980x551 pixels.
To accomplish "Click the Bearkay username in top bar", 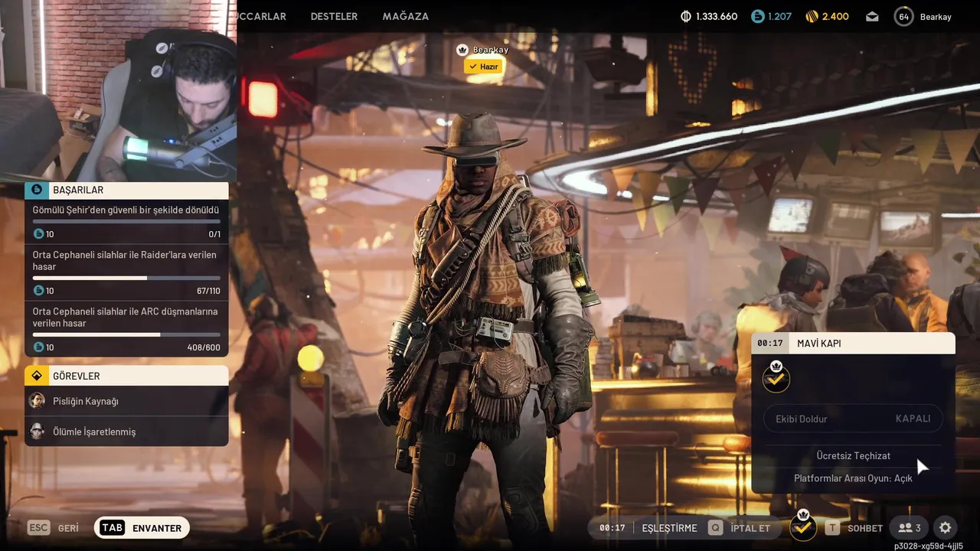I will (936, 16).
